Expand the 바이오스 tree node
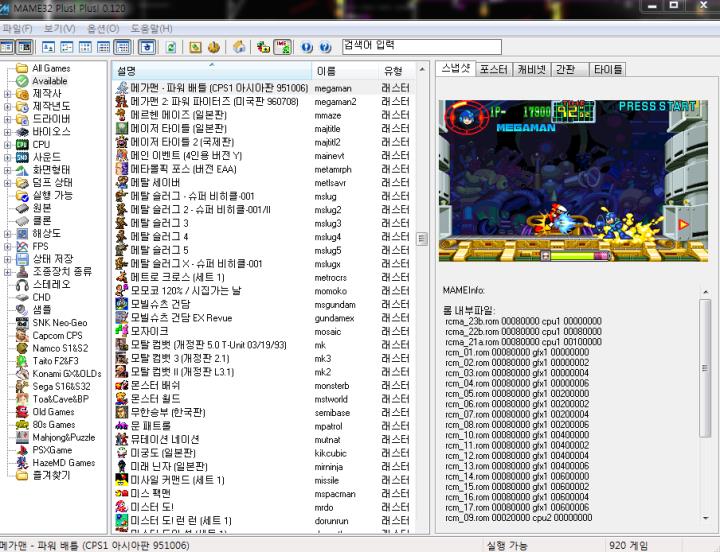 [x=7, y=132]
